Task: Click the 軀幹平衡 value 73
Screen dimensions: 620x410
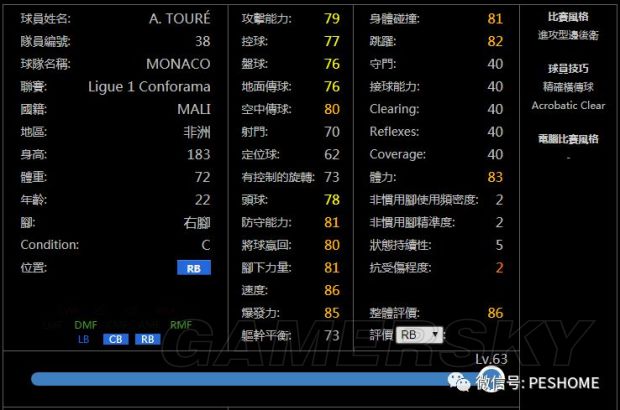Action: click(332, 336)
